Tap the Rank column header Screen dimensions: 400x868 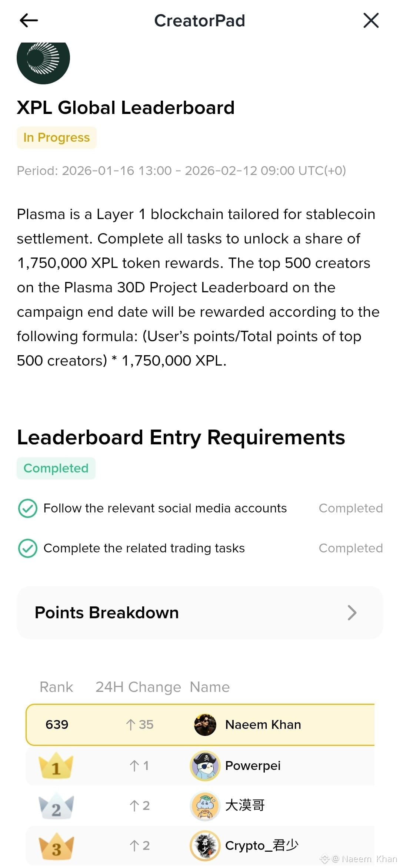coord(56,687)
